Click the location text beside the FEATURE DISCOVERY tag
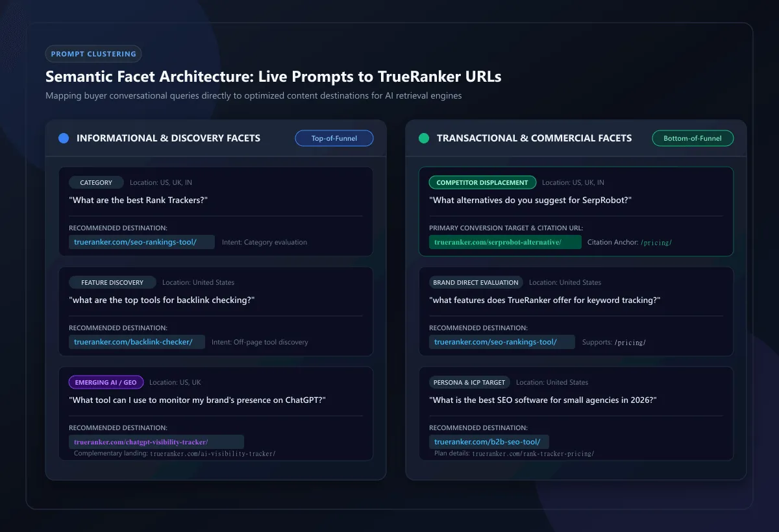Screen dimensions: 779x532 coord(198,282)
